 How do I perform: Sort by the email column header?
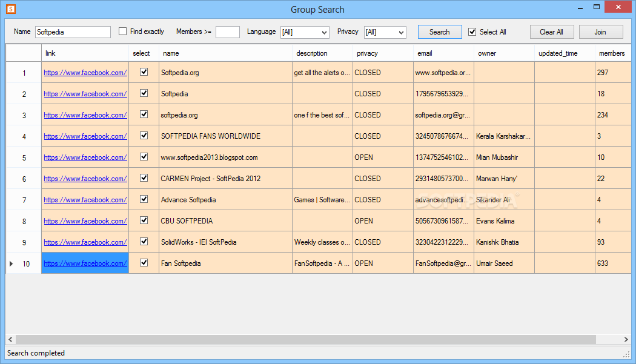coord(443,53)
